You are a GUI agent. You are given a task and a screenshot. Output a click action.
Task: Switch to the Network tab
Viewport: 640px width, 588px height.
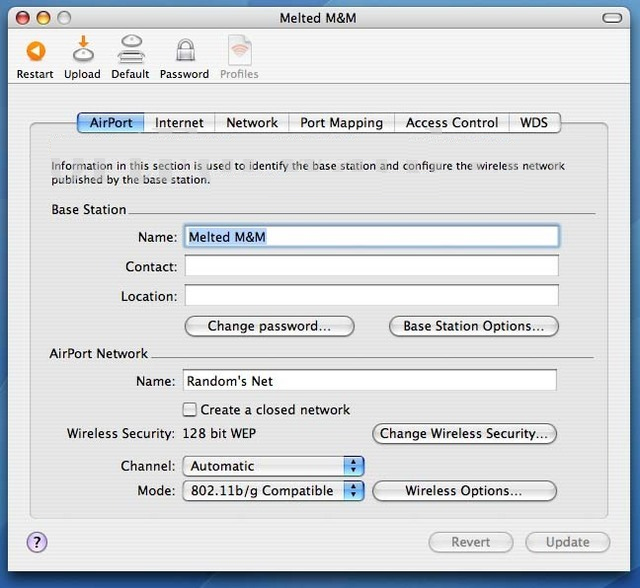pos(252,122)
